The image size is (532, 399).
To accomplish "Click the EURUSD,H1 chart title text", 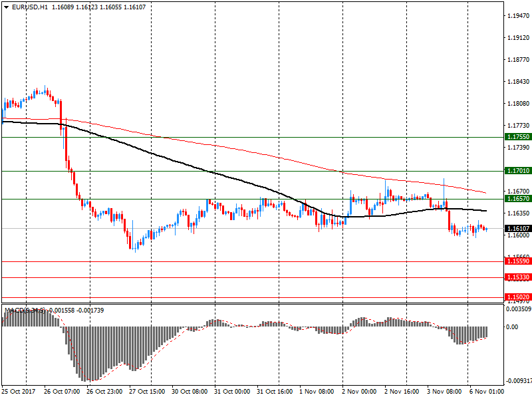I will click(x=30, y=7).
